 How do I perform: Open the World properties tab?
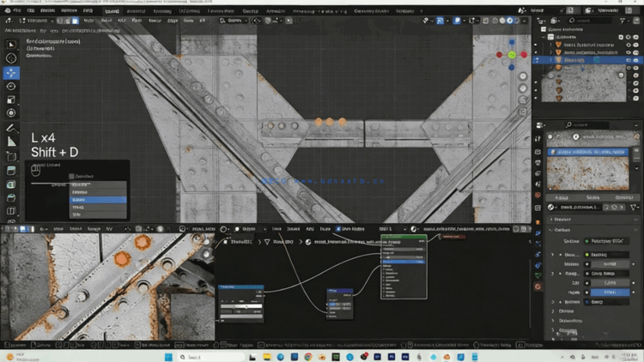coord(538,195)
